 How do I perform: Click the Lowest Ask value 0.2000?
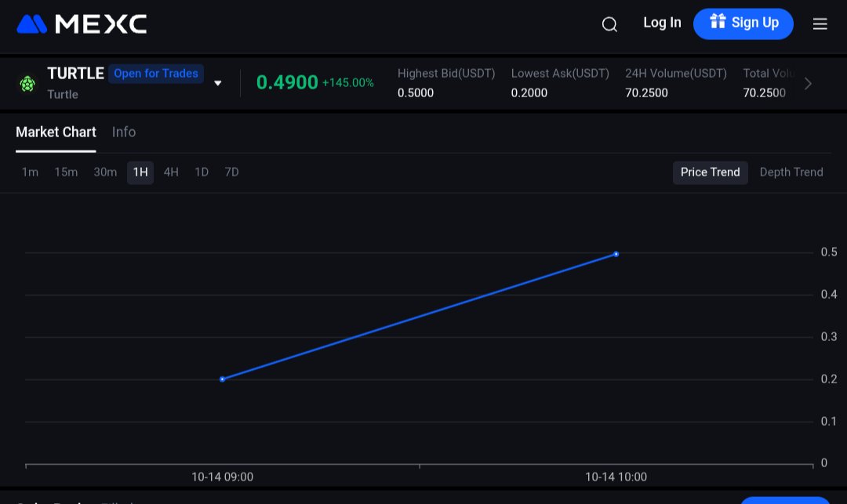pos(529,92)
